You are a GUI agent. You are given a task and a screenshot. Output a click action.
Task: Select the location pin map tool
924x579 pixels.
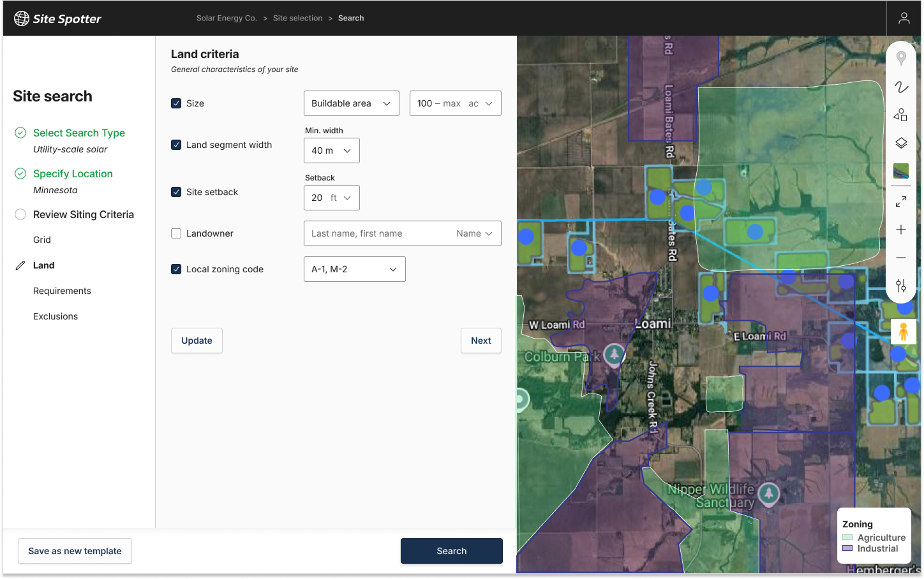coord(901,58)
